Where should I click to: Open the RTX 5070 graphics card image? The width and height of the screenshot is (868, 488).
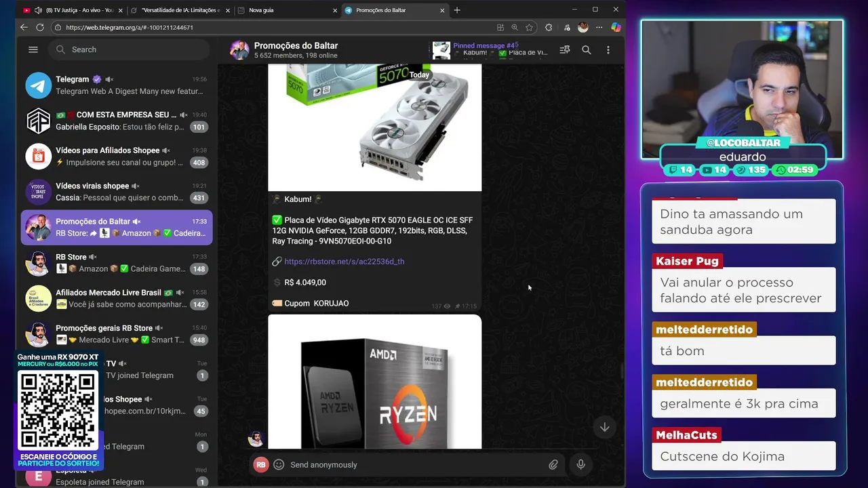click(374, 127)
